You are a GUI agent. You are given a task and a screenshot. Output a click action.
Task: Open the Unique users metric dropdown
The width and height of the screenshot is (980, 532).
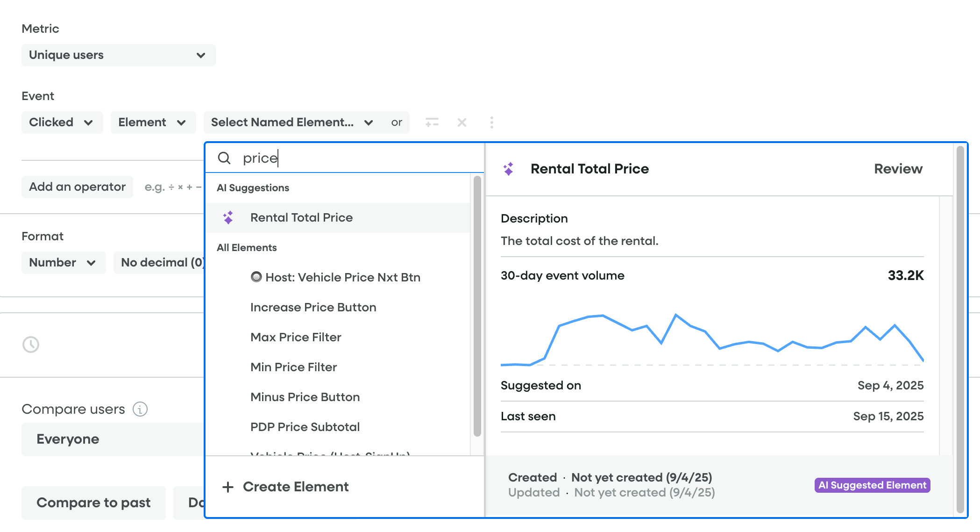118,55
